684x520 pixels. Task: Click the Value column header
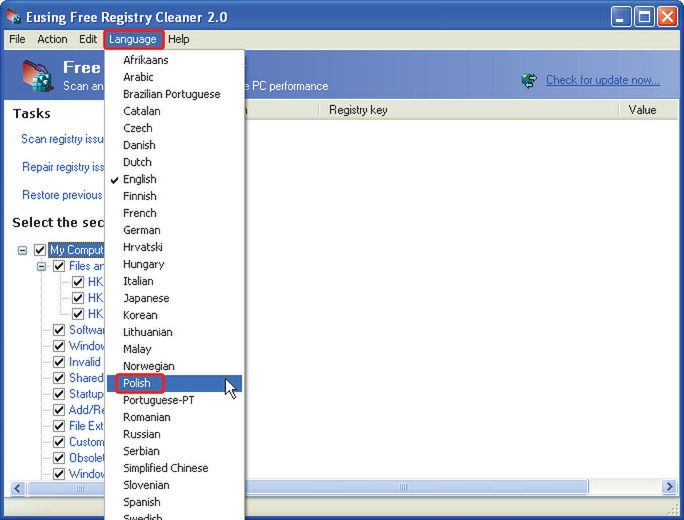click(649, 110)
